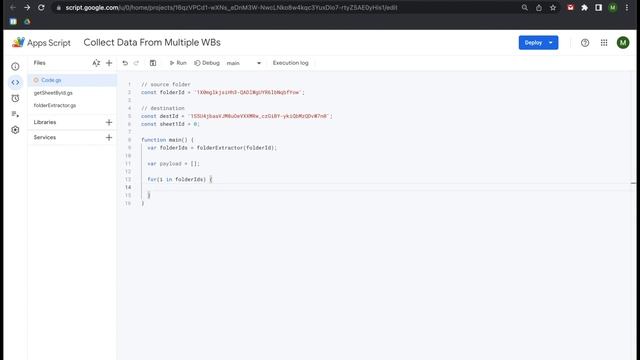
Task: Reload the browser page
Action: pyautogui.click(x=41, y=7)
